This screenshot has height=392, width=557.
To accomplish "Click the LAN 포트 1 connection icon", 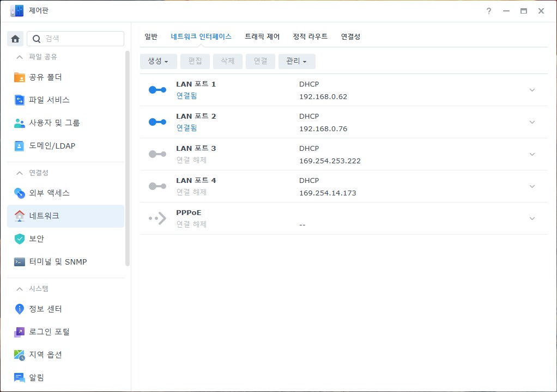I will click(158, 90).
